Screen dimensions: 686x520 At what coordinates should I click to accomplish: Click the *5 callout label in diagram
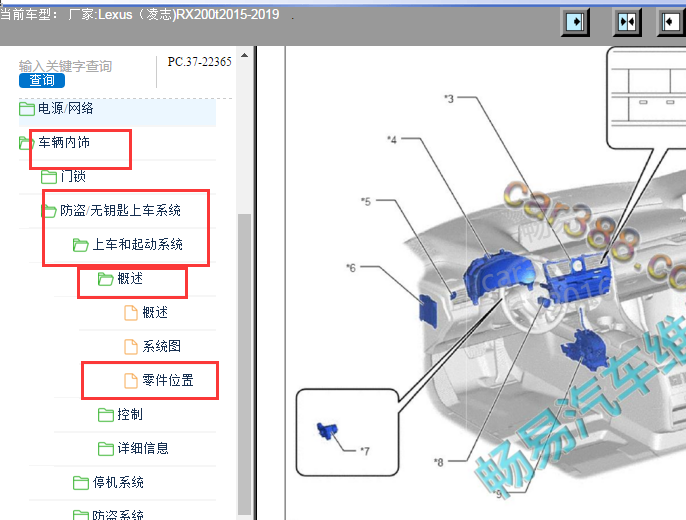coord(366,202)
